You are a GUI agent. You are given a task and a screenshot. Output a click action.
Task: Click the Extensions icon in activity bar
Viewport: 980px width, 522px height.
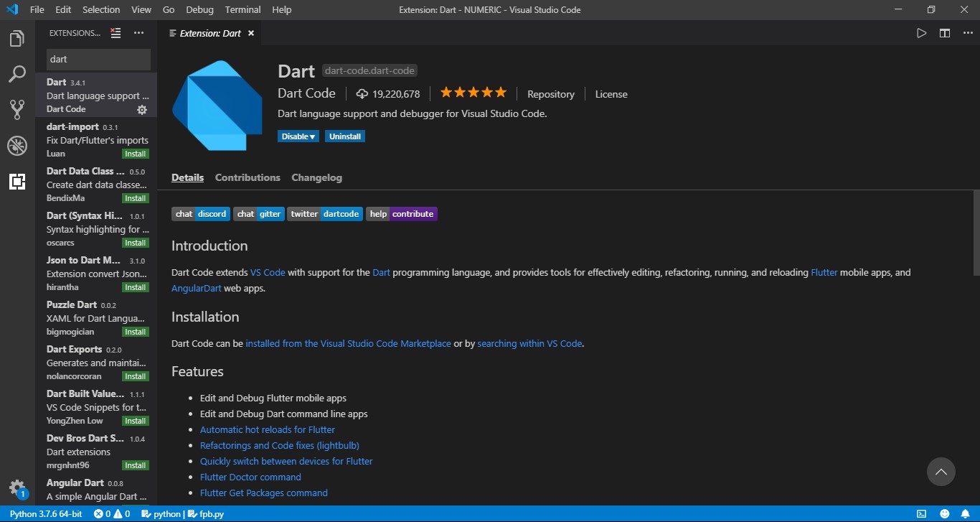coord(17,182)
